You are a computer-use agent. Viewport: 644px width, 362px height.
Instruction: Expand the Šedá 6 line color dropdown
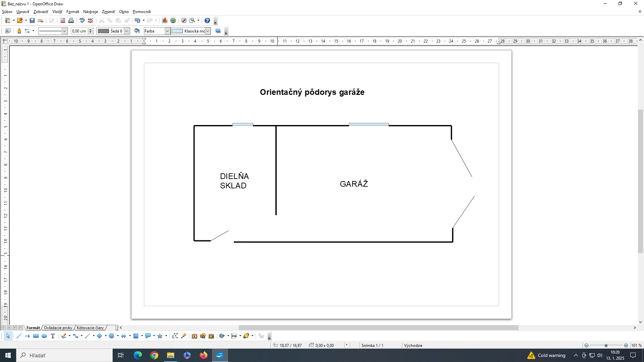tap(126, 31)
